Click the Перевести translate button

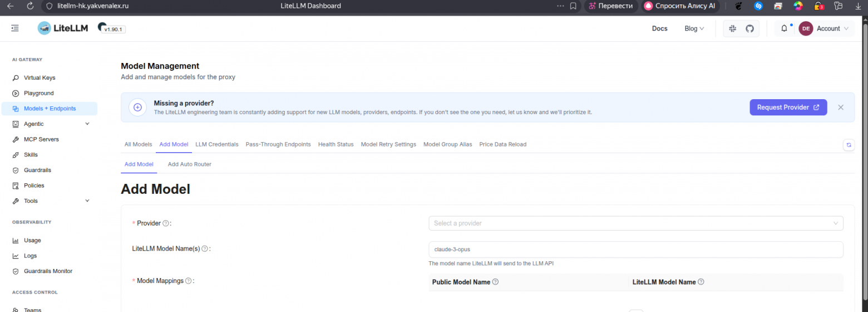(x=611, y=6)
